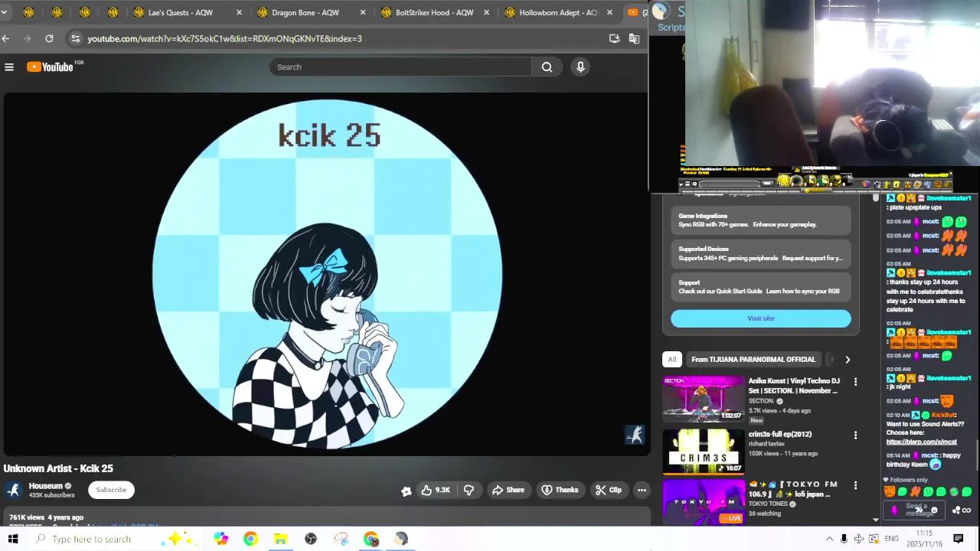Screen dimensions: 980x551
Task: Click the browser address bar URL
Action: pyautogui.click(x=224, y=38)
